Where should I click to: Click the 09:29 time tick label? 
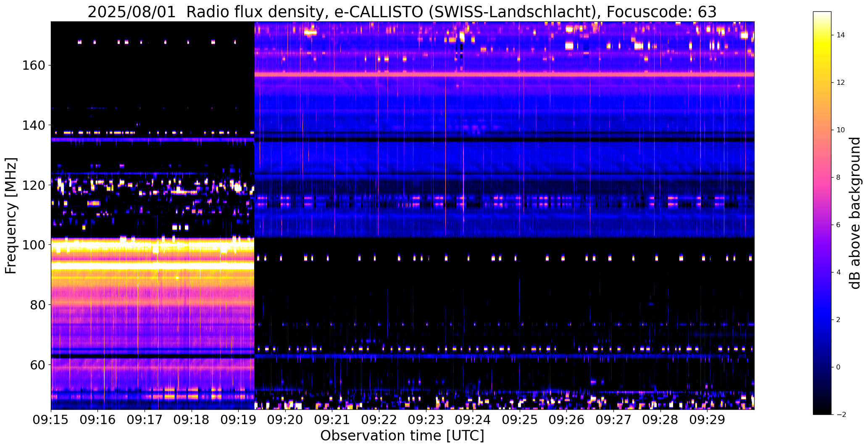708,419
